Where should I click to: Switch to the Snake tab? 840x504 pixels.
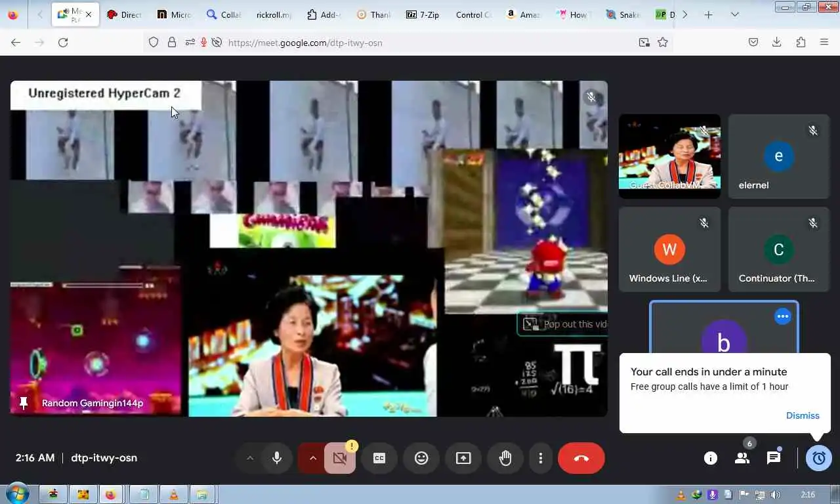coord(623,14)
